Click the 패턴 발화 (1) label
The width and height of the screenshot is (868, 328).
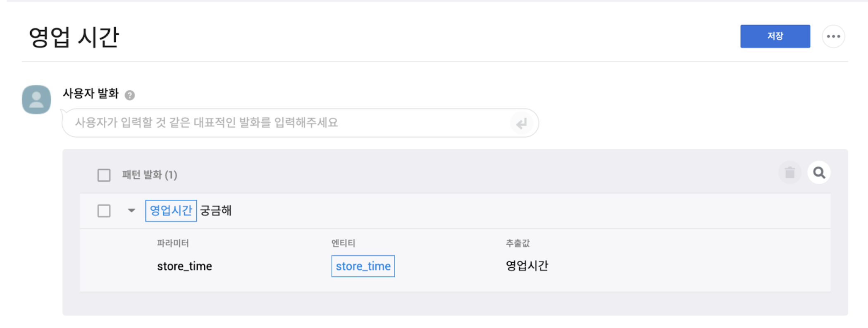click(x=150, y=175)
